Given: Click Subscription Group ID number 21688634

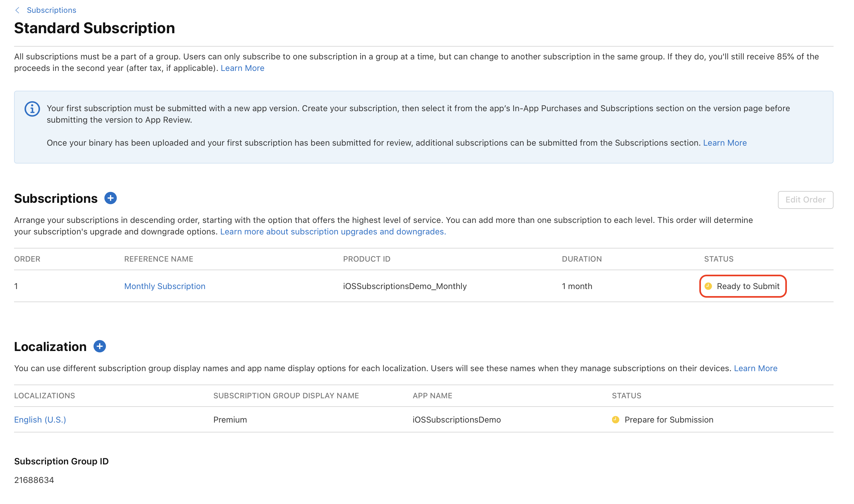Looking at the screenshot, I should click(34, 480).
